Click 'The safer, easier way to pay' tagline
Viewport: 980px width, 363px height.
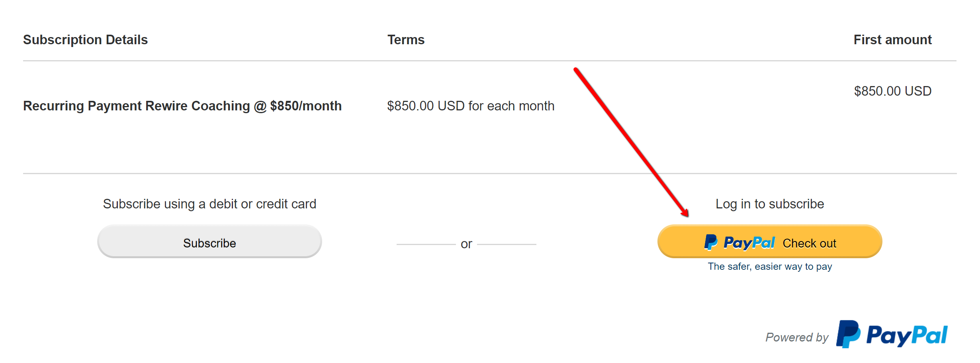point(770,267)
